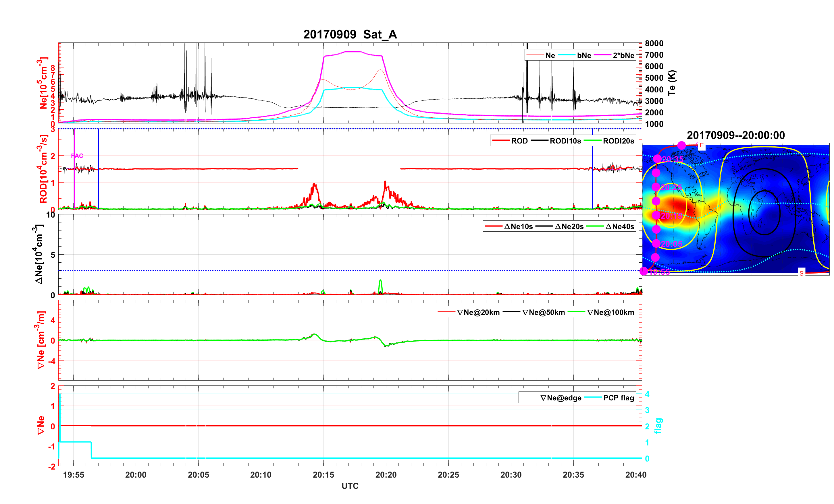Viewport: 834px width, 504px height.
Task: Click the bNe legend entry
Action: tap(584, 55)
